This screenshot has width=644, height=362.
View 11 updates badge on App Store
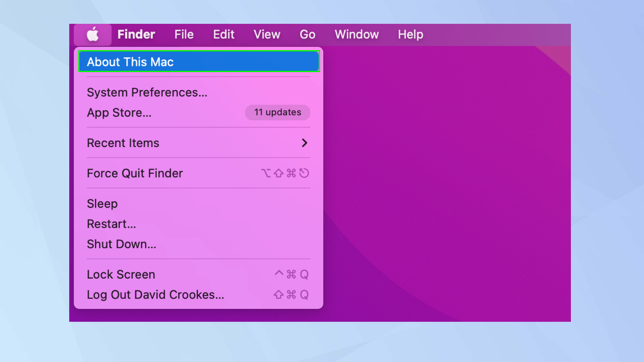tap(277, 112)
